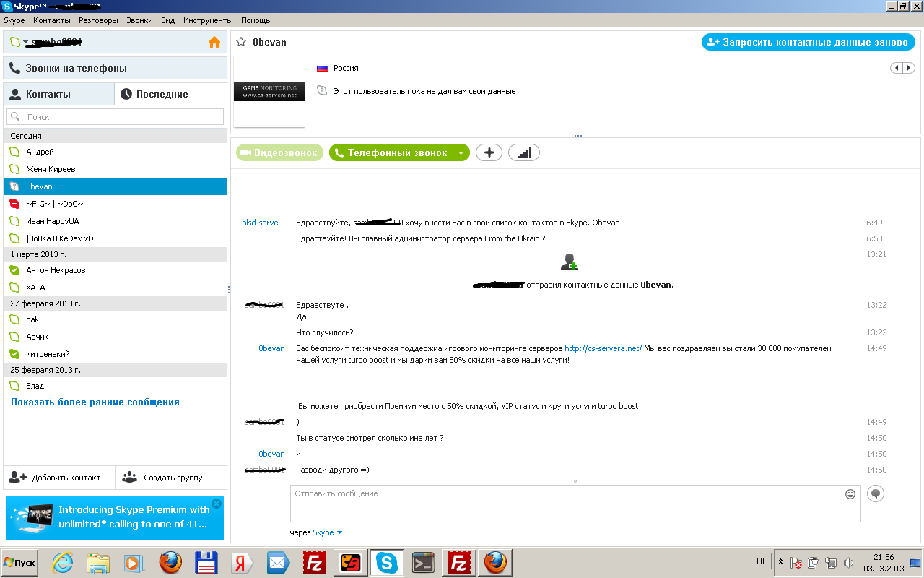This screenshot has width=924, height=578.
Task: Click the plus button to add participants
Action: point(489,152)
